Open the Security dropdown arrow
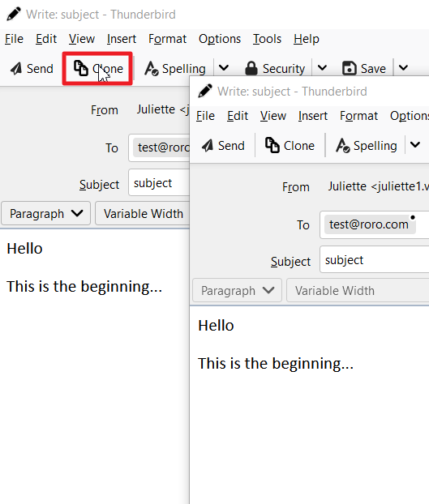Viewport: 429px width, 504px height. click(322, 68)
